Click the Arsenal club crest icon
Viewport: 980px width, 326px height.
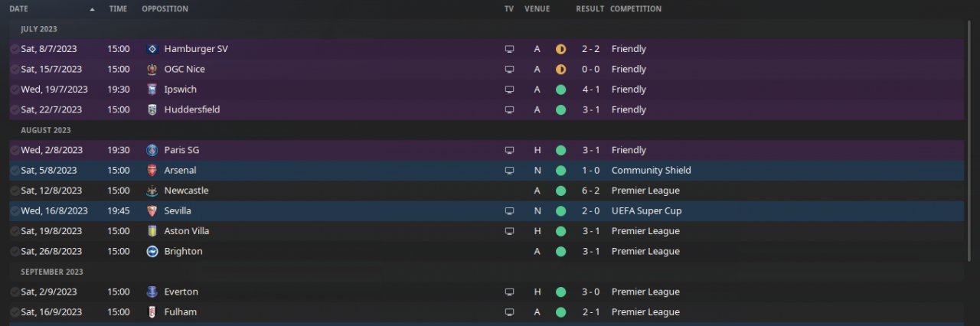point(152,171)
